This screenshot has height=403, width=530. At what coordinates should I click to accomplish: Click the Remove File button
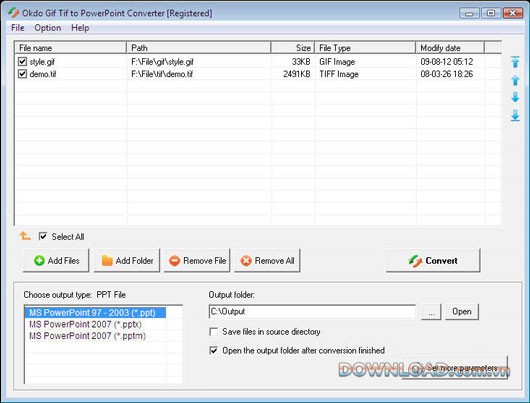(197, 260)
